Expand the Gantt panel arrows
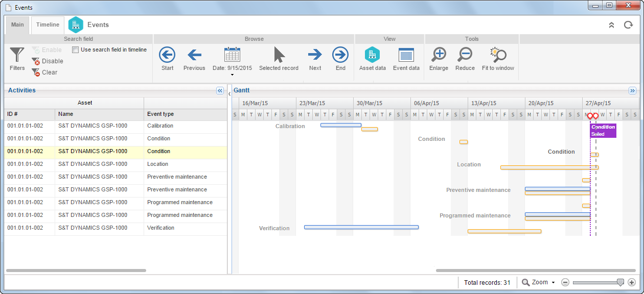The height and width of the screenshot is (294, 644). pyautogui.click(x=632, y=90)
